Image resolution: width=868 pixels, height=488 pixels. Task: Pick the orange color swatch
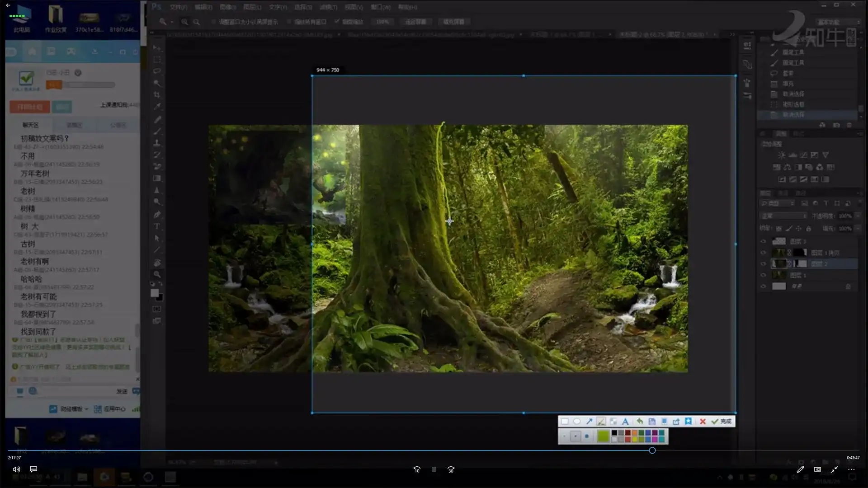[x=635, y=433]
